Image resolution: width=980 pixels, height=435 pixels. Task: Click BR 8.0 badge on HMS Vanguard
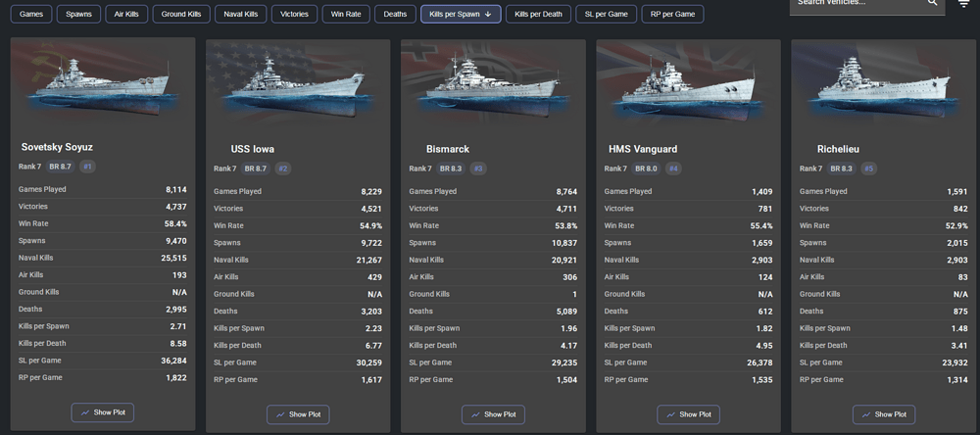646,169
